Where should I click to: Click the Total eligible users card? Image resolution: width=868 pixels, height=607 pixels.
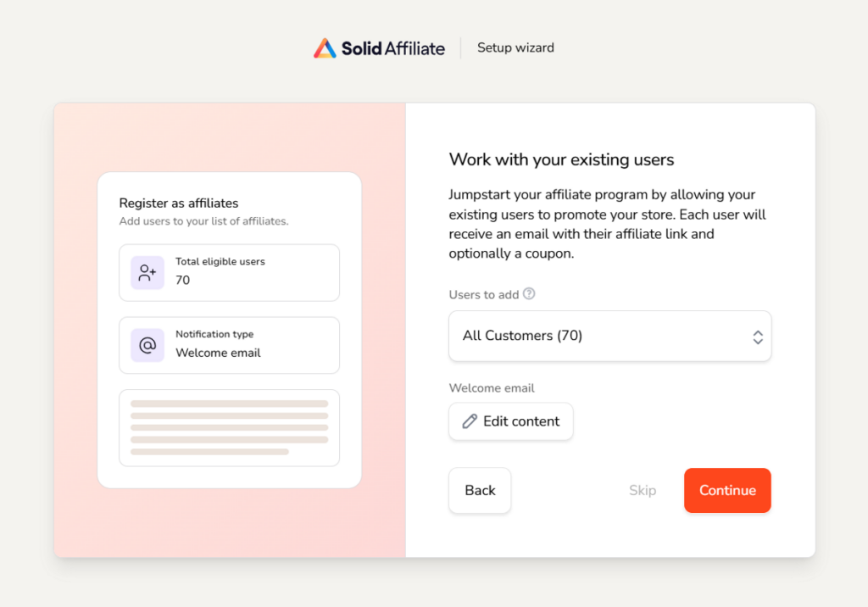pos(229,272)
